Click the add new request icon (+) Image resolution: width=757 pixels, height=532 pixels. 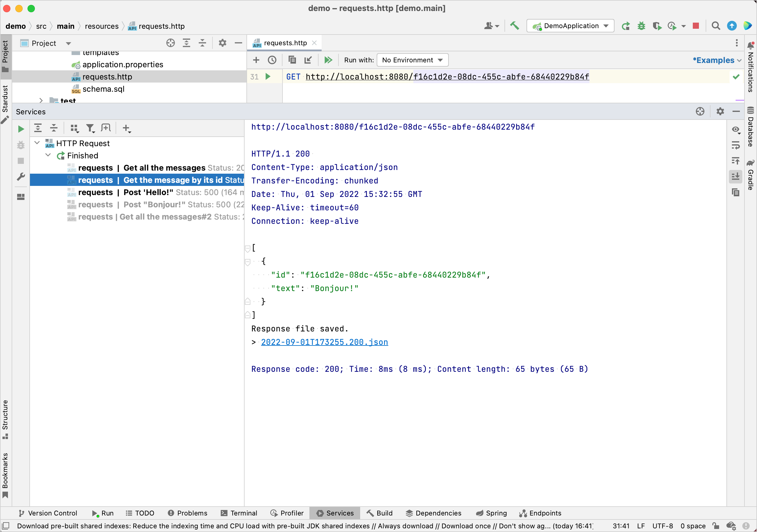[x=256, y=60]
